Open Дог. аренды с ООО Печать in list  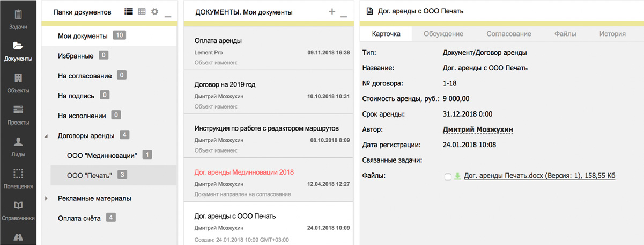pos(268,224)
